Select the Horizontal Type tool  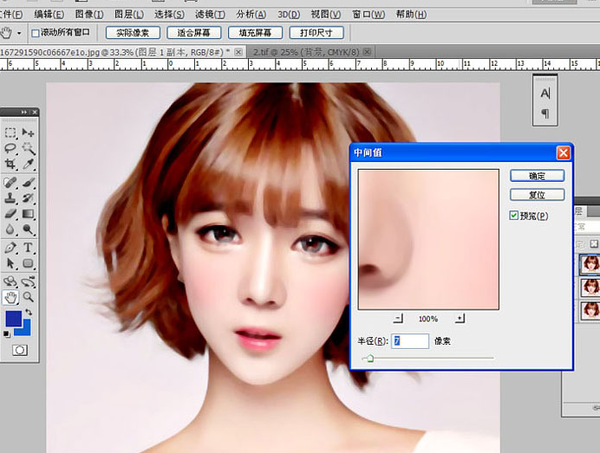(28, 247)
